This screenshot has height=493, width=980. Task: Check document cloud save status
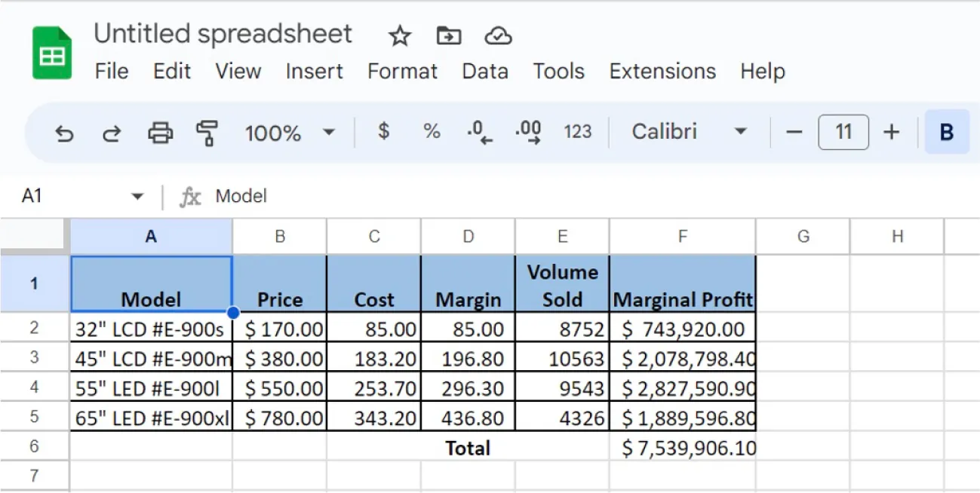(497, 35)
